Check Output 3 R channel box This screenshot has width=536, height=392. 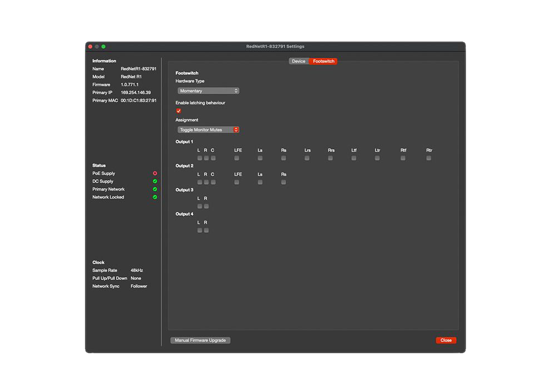[x=206, y=206]
